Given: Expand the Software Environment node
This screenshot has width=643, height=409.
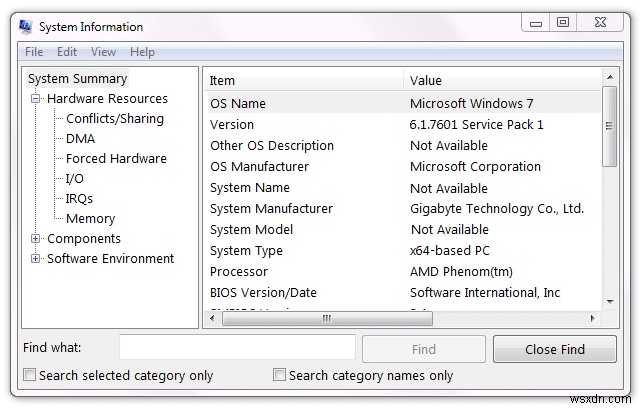Looking at the screenshot, I should [36, 259].
